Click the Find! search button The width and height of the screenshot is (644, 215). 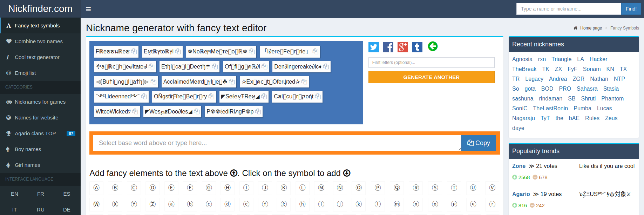tap(631, 9)
